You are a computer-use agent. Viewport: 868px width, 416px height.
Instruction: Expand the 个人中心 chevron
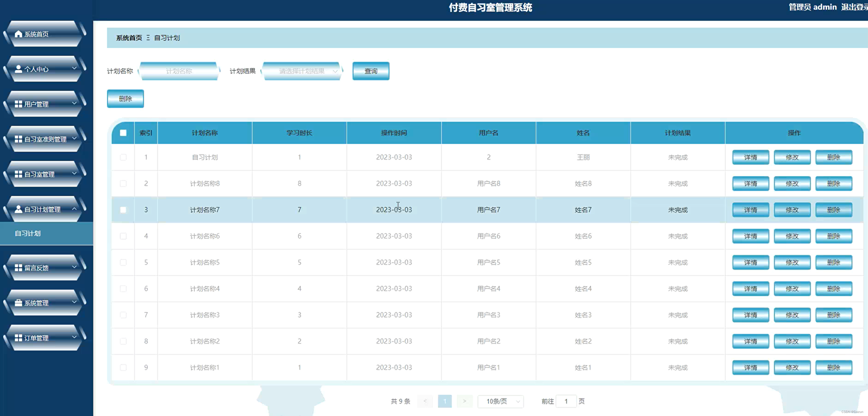point(74,68)
